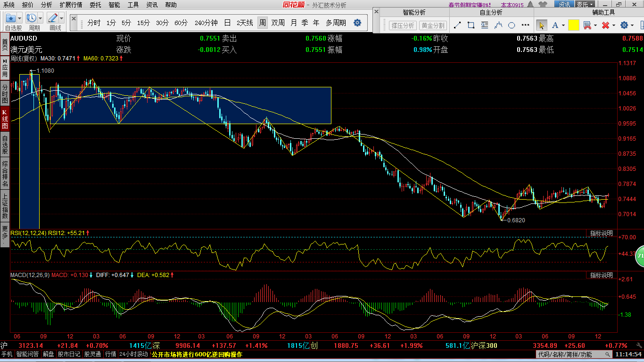This screenshot has height=362, width=644.
Task: Click the user avatar icon in title bar
Action: click(530, 4)
